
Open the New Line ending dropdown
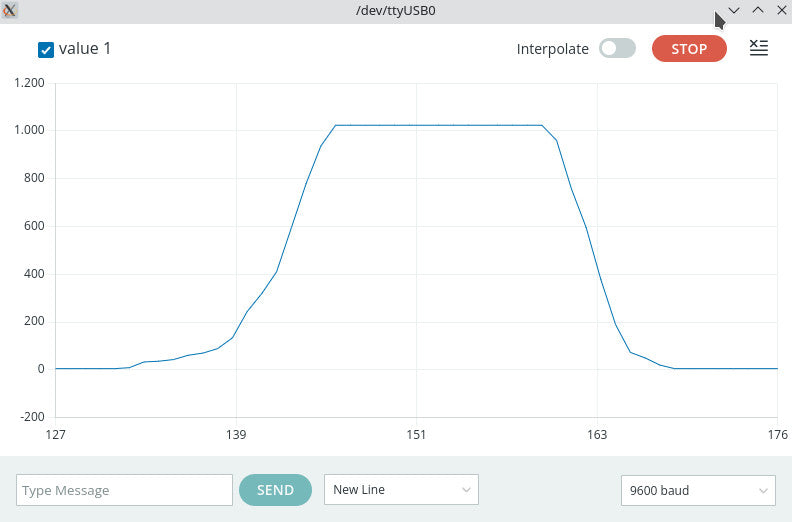401,490
